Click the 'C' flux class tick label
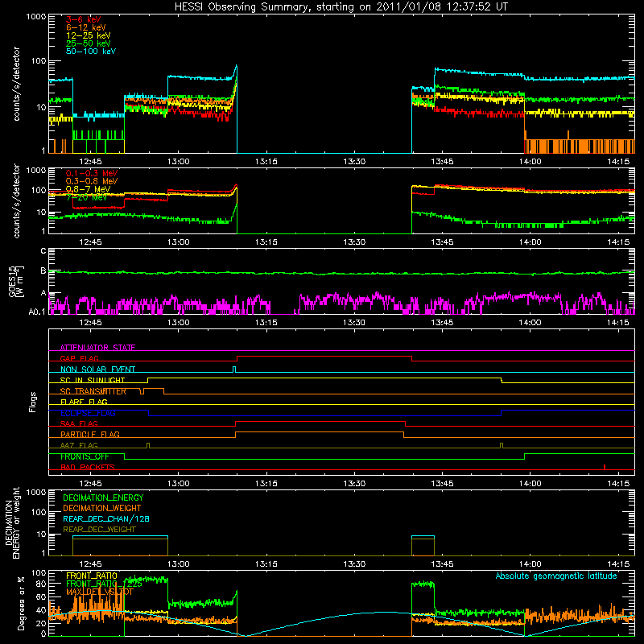Viewport: 644px width, 644px height. tap(43, 251)
